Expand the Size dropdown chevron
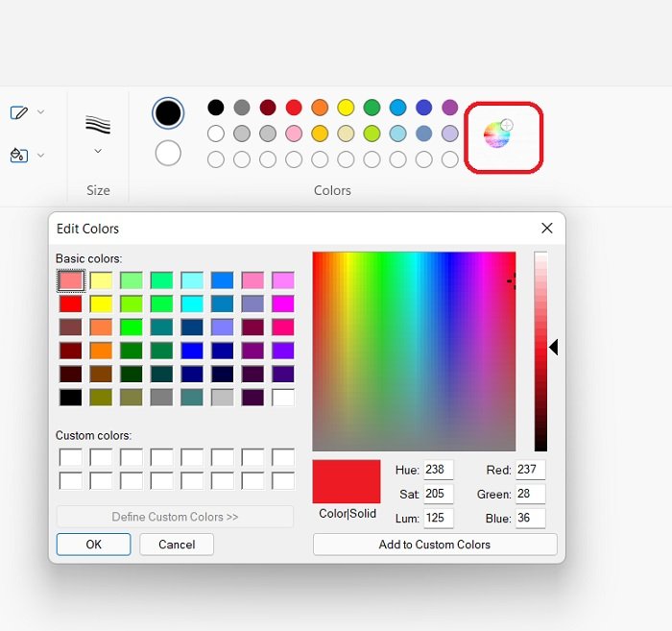Screen dimensions: 672x631 [x=98, y=151]
